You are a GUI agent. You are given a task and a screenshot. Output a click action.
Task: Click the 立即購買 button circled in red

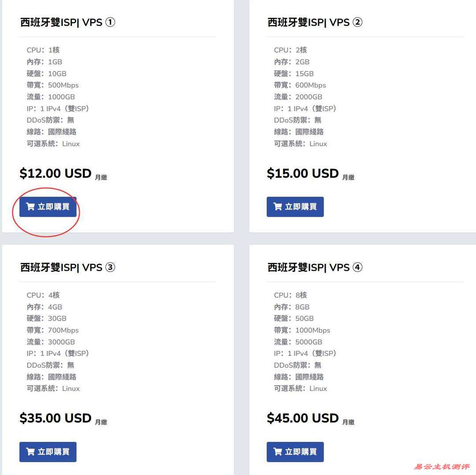pos(48,206)
